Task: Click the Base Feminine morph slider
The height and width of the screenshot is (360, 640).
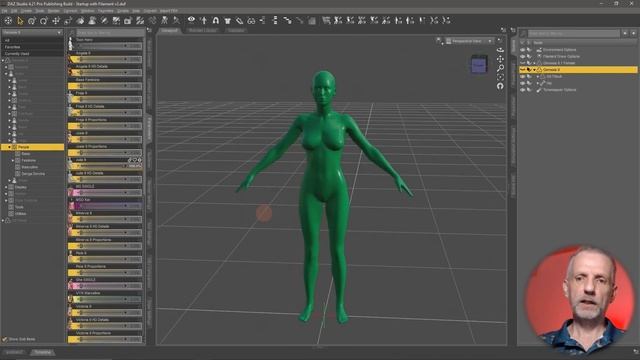Action: coord(105,86)
